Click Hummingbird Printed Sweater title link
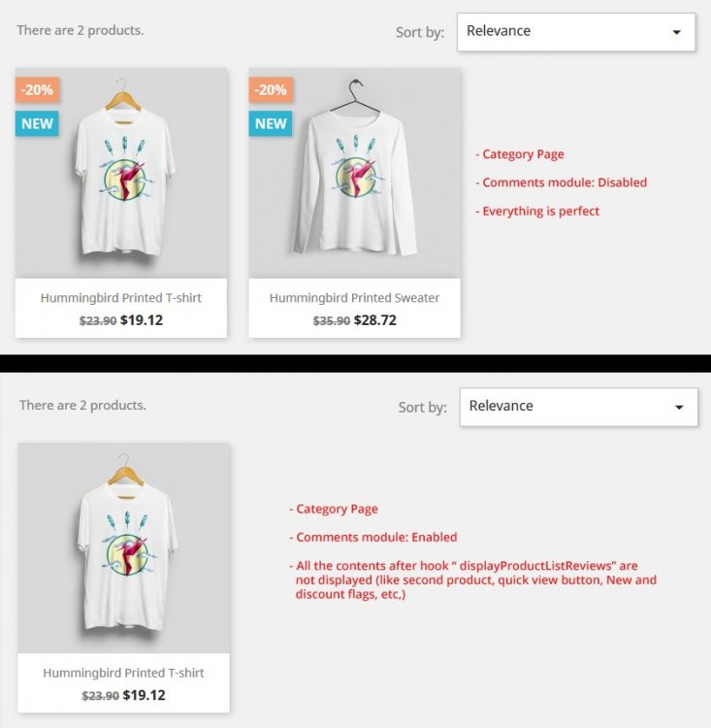711x728 pixels. pyautogui.click(x=355, y=298)
